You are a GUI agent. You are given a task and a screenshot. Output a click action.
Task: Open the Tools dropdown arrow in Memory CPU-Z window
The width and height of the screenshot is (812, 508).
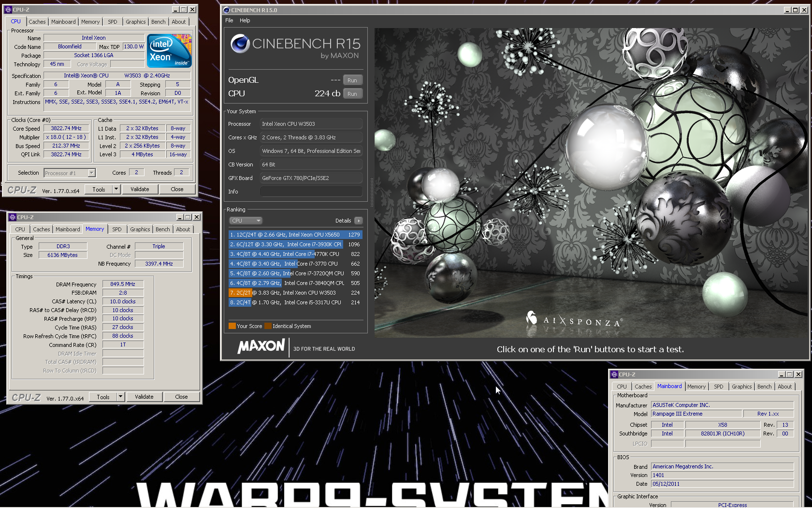[121, 397]
